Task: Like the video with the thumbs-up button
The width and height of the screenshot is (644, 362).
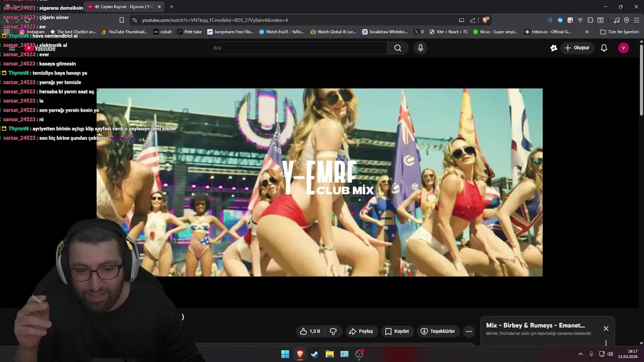Action: click(x=310, y=331)
